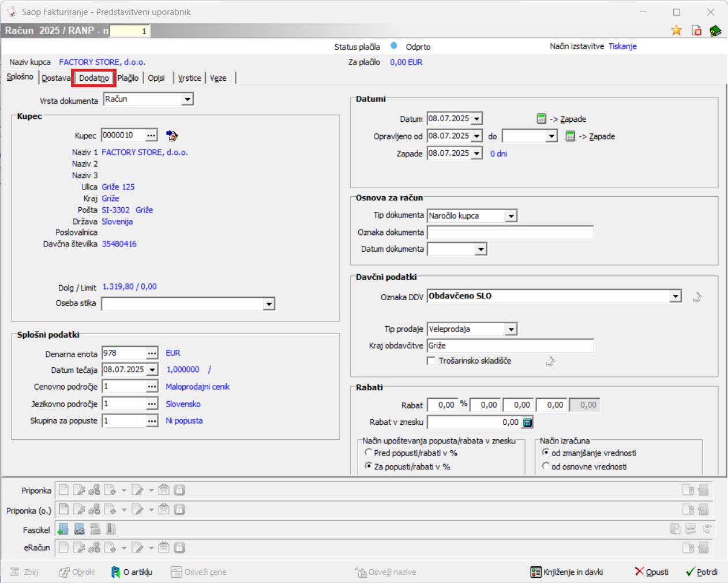Expand the Tip dokumenta dropdown
The image size is (728, 583).
511,216
